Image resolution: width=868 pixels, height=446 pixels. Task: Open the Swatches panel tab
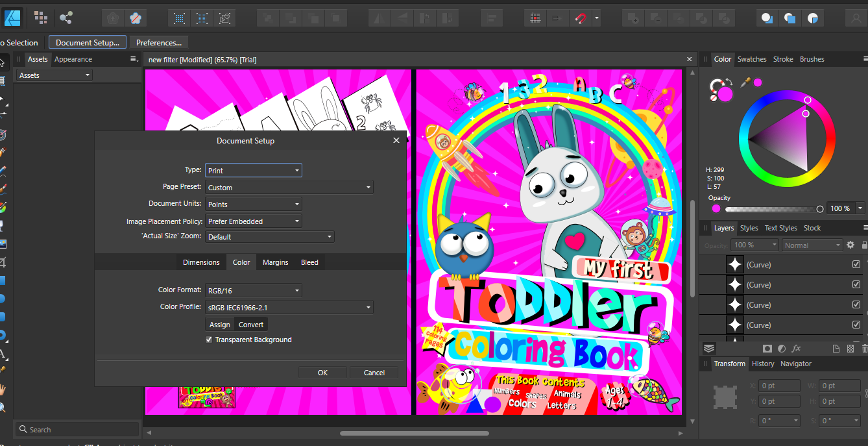pos(752,59)
